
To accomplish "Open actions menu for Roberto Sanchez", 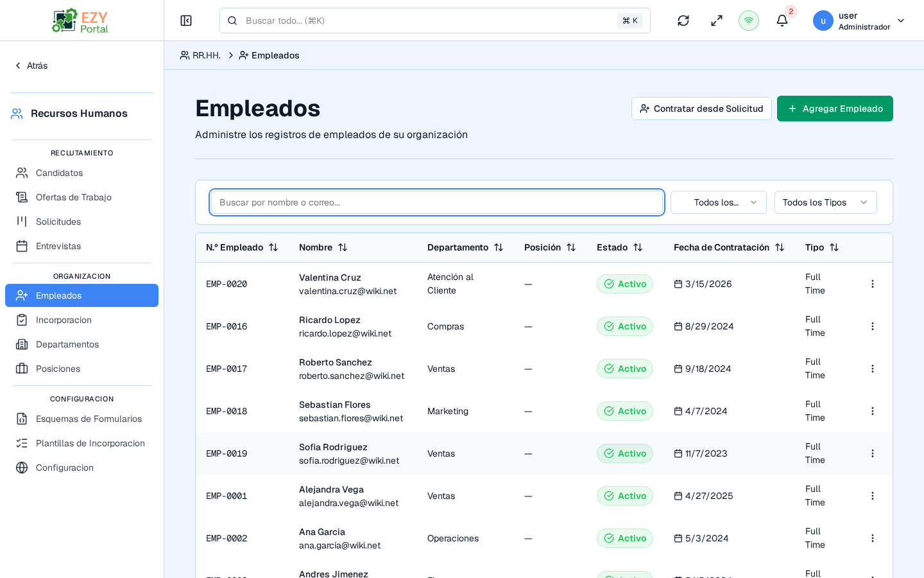I will click(x=873, y=369).
